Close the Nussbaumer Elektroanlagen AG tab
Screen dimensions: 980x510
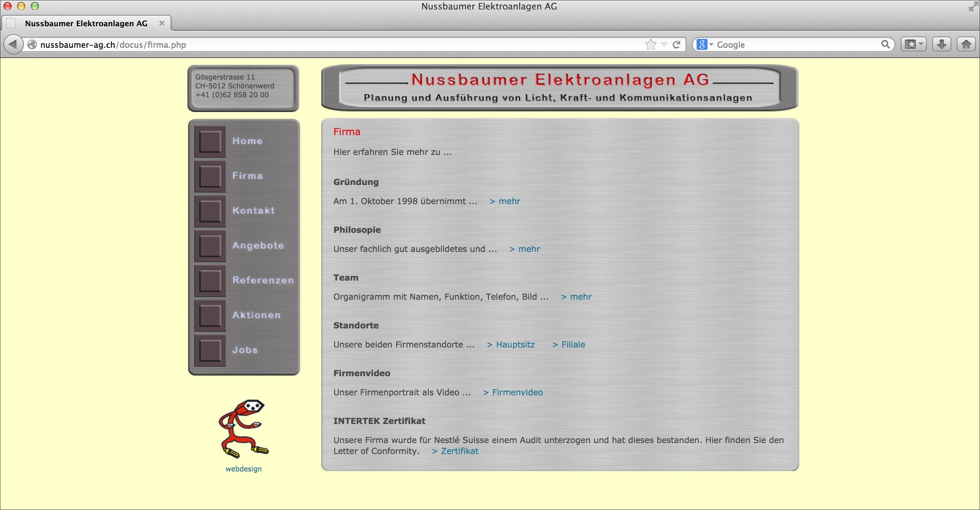coord(162,24)
